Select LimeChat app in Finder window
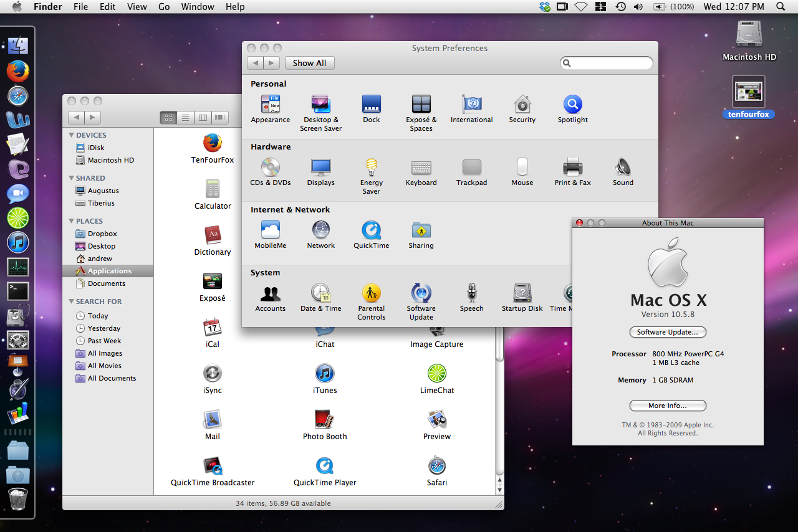This screenshot has height=532, width=798. click(x=437, y=374)
